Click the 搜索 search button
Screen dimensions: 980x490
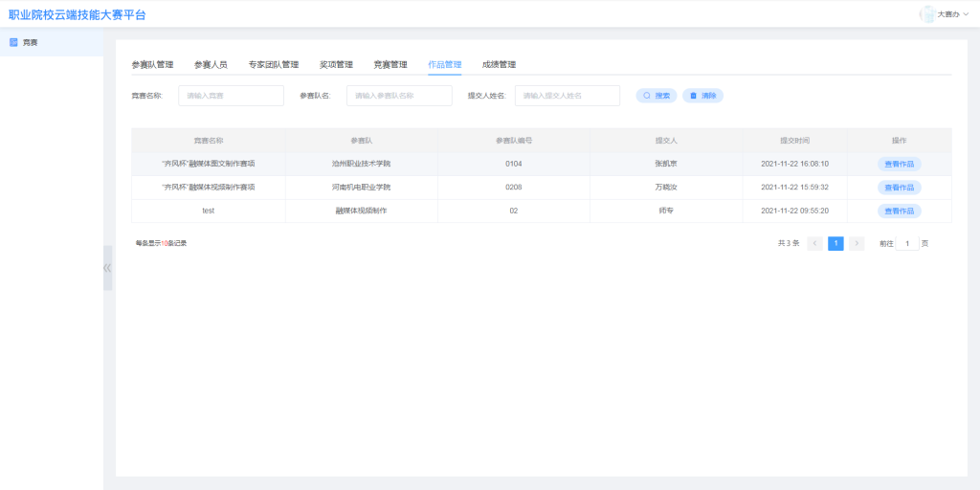[657, 96]
